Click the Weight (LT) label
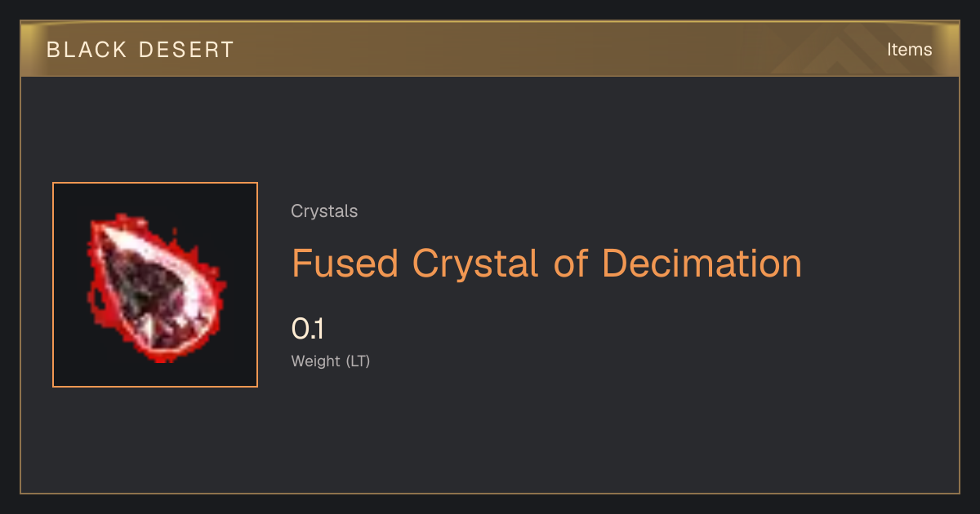 [x=331, y=361]
